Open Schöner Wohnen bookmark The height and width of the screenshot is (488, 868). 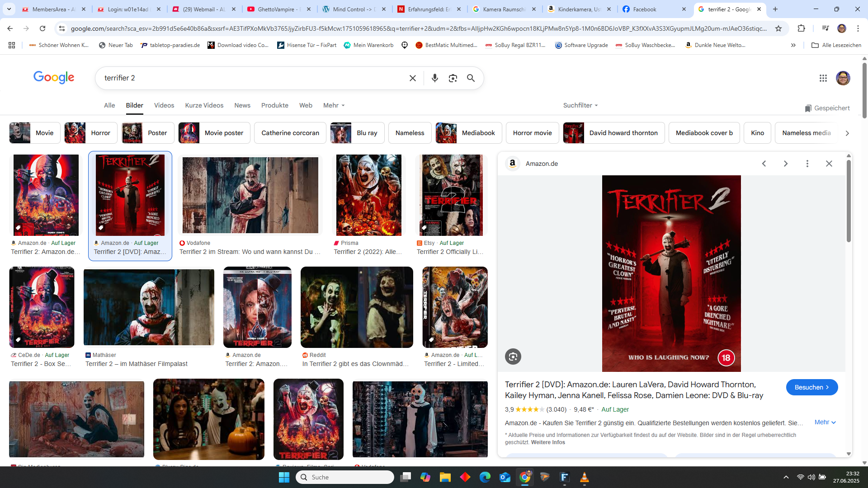[59, 45]
